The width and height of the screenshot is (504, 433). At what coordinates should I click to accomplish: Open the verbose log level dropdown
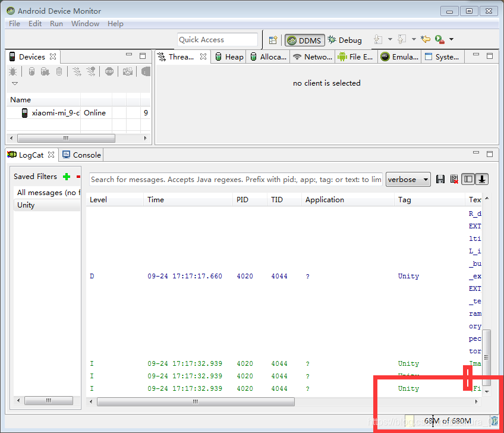coord(408,180)
